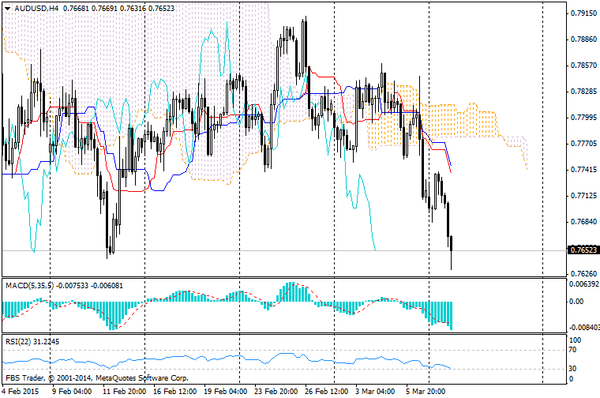Screen dimensions: 600x398
Task: Click the 0.76260 price axis label
Action: [584, 274]
